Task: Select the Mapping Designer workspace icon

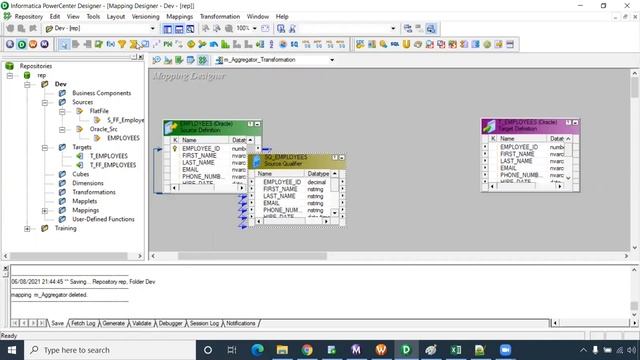Action: point(202,60)
